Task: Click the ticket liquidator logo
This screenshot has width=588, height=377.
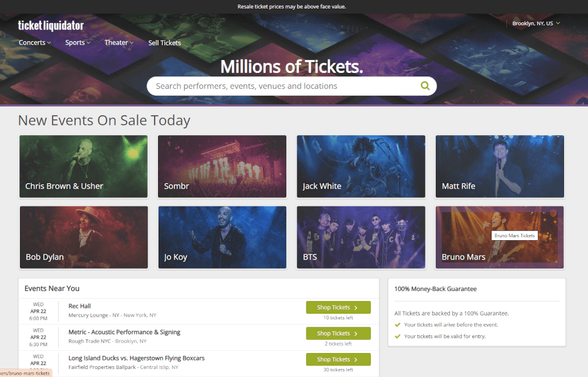Action: click(x=51, y=26)
